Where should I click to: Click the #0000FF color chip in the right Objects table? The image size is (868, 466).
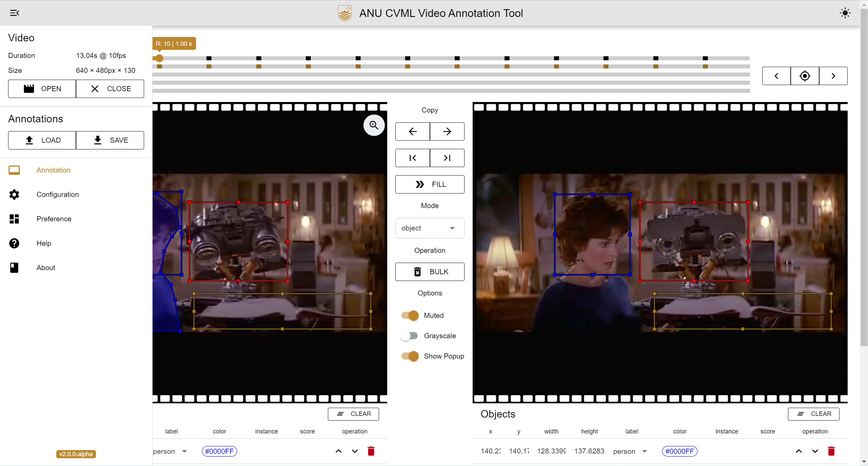[x=679, y=451]
